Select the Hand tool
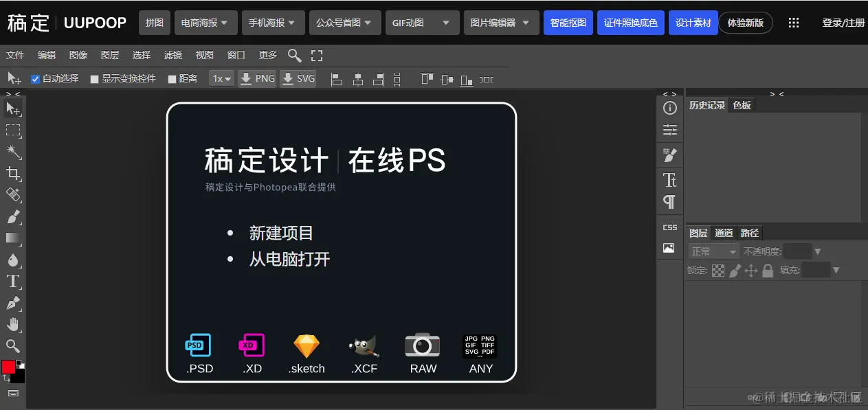The height and width of the screenshot is (410, 868). (13, 324)
